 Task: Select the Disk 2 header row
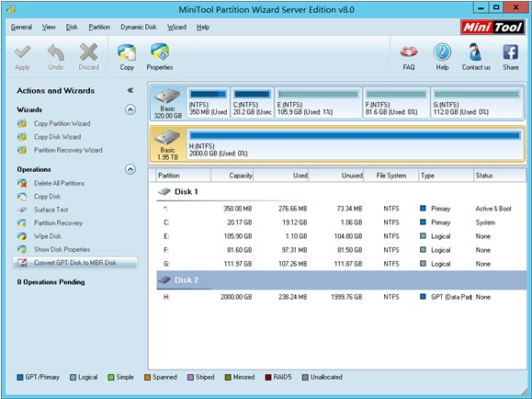[341, 280]
